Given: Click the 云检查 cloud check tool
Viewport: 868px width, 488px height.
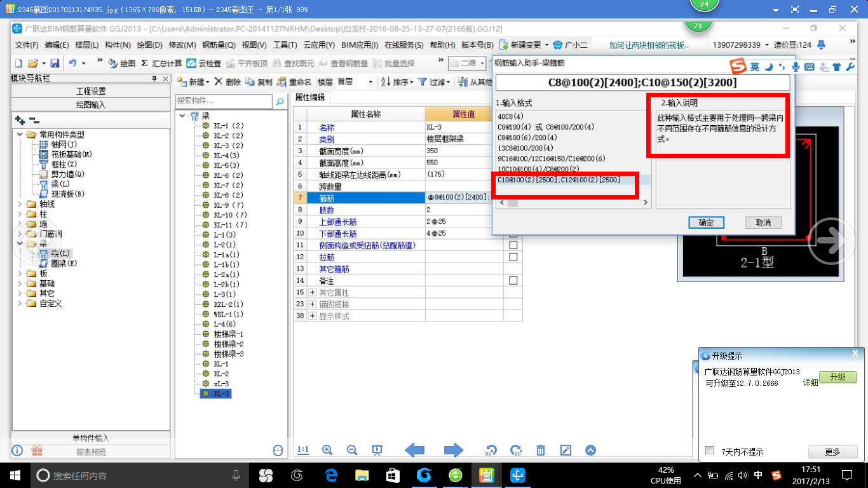Looking at the screenshot, I should click(x=204, y=64).
